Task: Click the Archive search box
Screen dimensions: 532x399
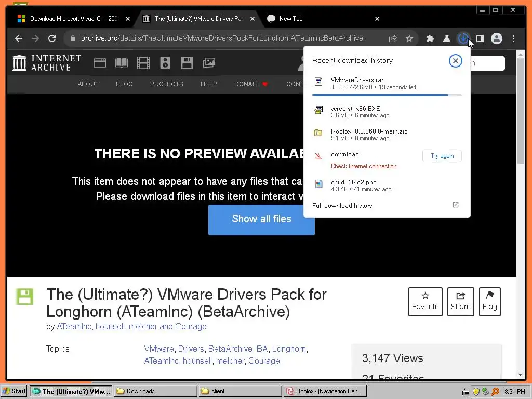Action: (487, 63)
